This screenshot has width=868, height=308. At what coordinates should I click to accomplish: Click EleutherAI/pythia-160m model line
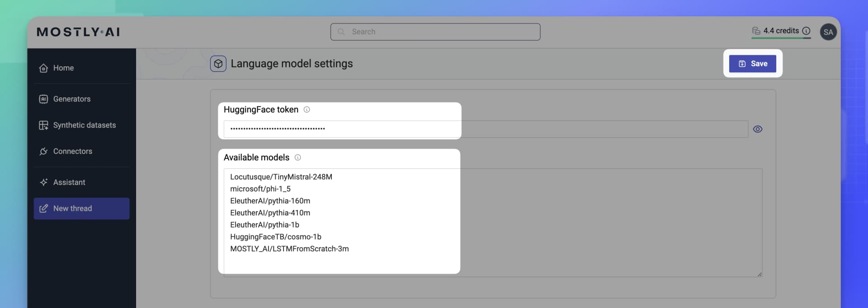(270, 201)
